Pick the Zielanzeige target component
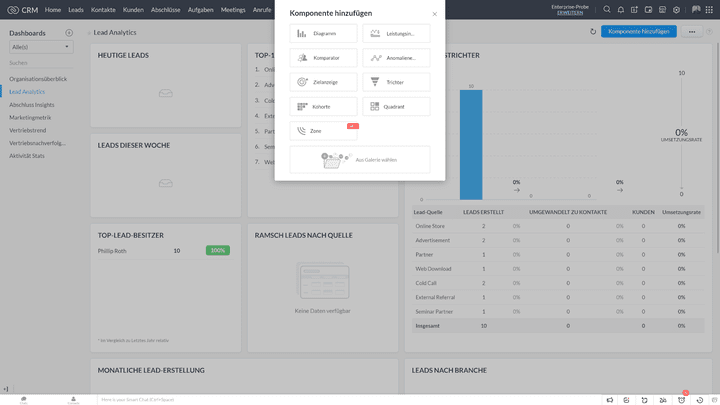 323,82
